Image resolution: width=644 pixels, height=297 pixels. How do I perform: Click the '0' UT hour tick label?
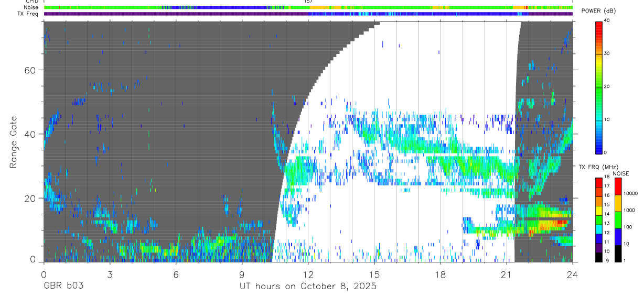point(44,274)
